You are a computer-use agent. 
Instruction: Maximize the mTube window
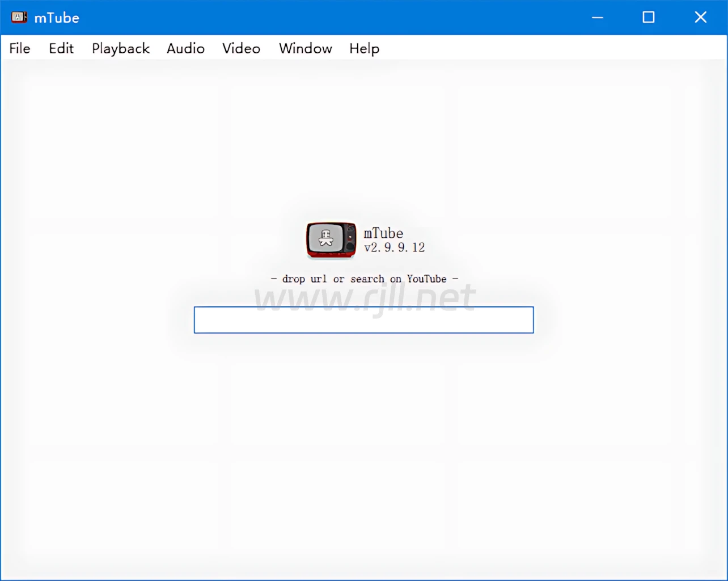pyautogui.click(x=648, y=18)
